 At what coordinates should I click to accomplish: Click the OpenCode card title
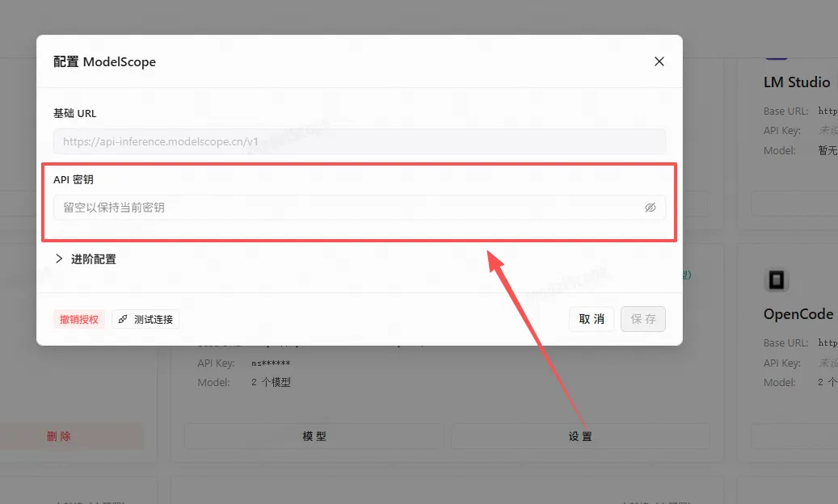[x=798, y=314]
